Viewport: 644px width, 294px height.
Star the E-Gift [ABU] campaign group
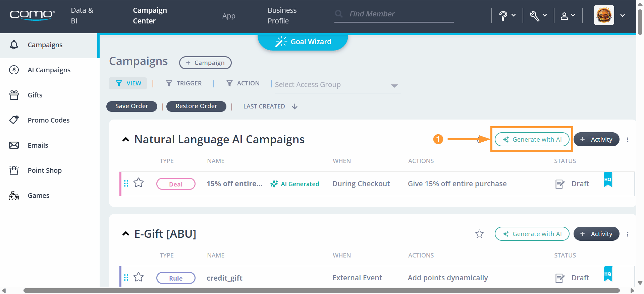coord(479,234)
